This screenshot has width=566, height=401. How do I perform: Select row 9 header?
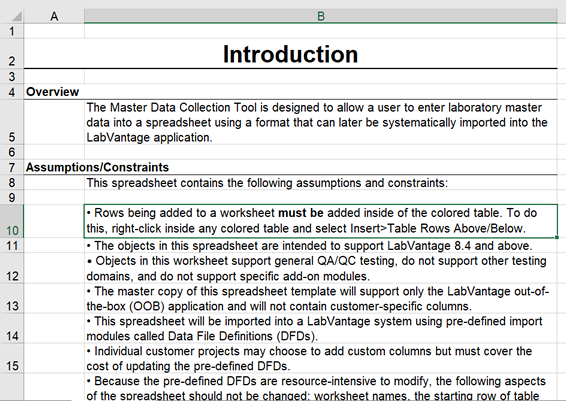(x=12, y=197)
